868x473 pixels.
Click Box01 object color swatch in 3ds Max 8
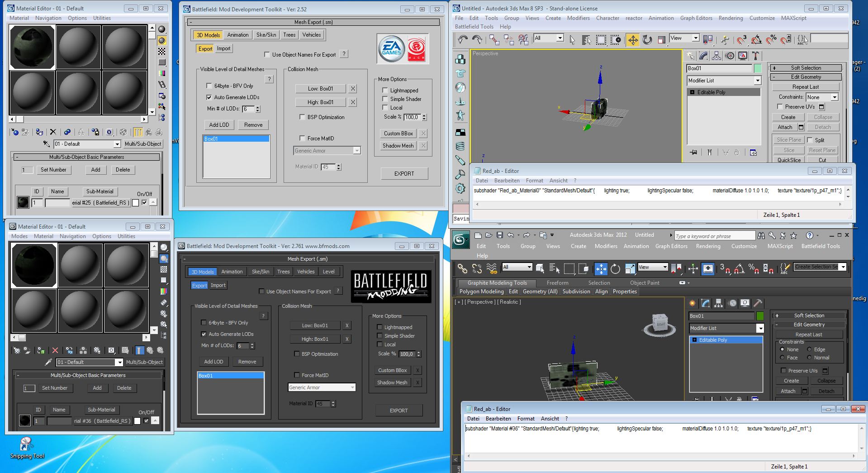(x=758, y=68)
